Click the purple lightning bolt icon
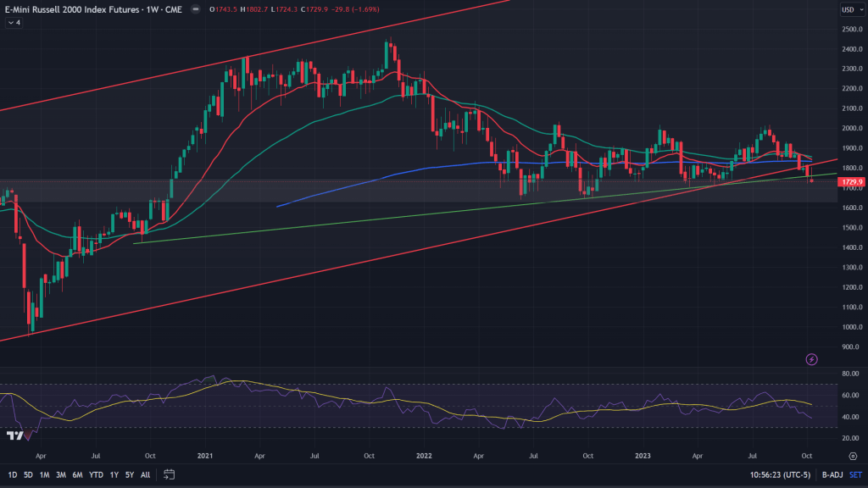The height and width of the screenshot is (488, 868). (x=812, y=359)
